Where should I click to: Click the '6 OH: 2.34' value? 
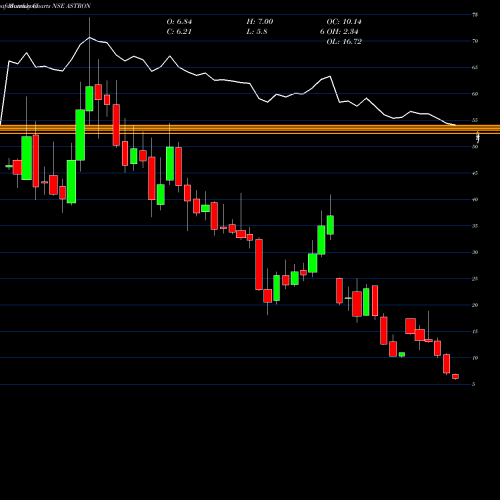pyautogui.click(x=339, y=32)
